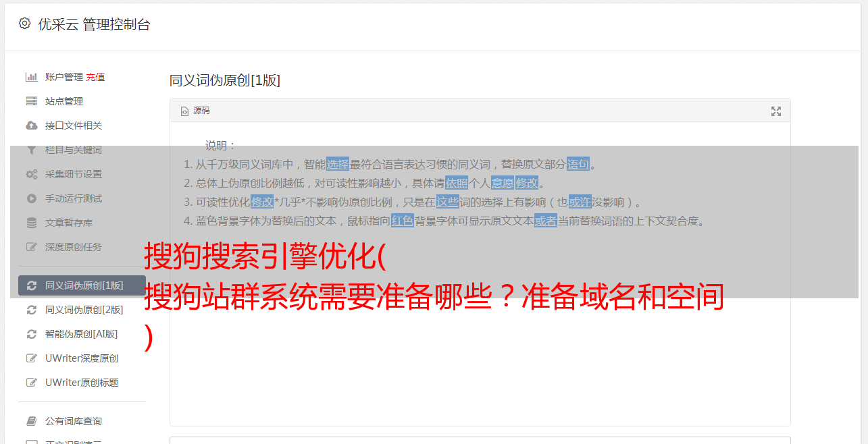
Task: Click the highlighted word 选择 in line 1
Action: click(x=338, y=164)
